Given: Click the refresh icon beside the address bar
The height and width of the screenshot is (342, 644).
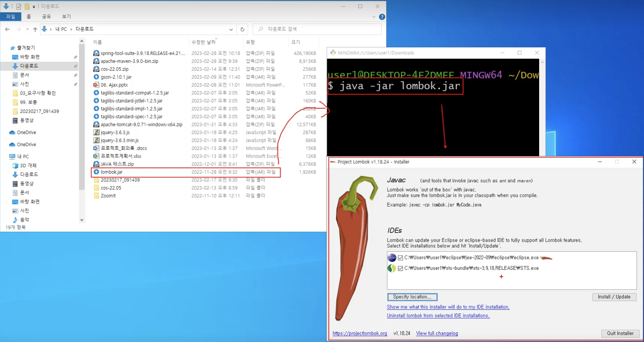Looking at the screenshot, I should (242, 29).
